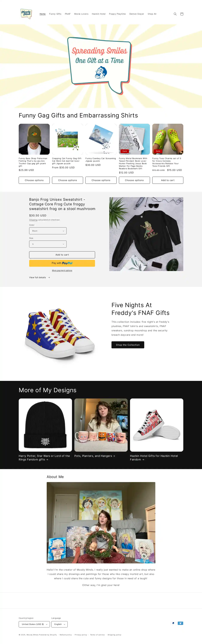Click the Shop the Collection button

(128, 345)
